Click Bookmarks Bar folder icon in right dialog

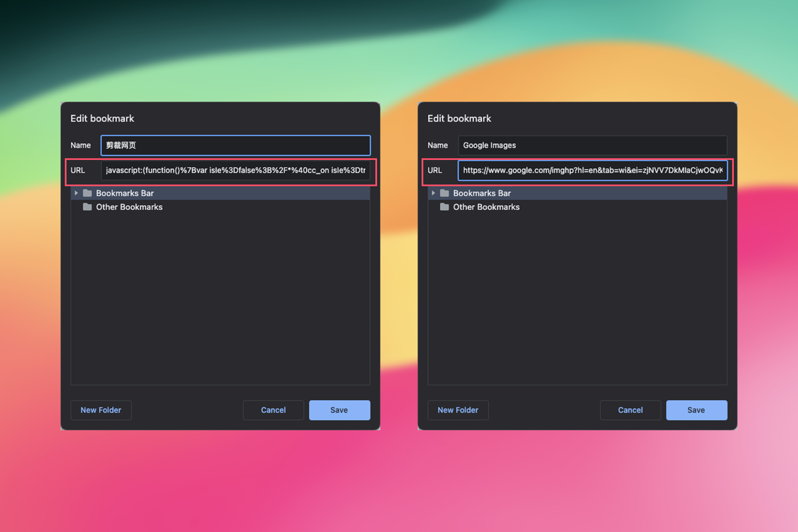[x=445, y=193]
